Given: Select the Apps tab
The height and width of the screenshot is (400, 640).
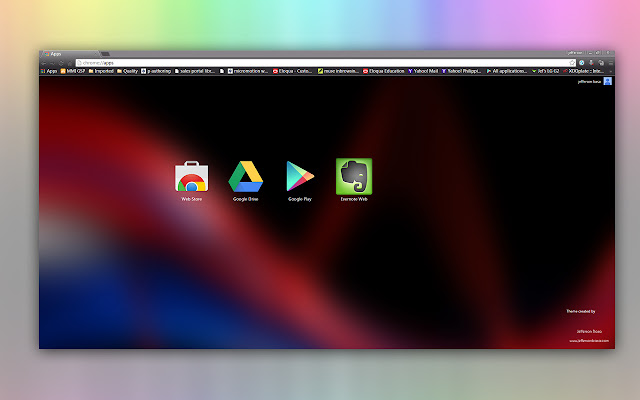Looking at the screenshot, I should [x=69, y=53].
